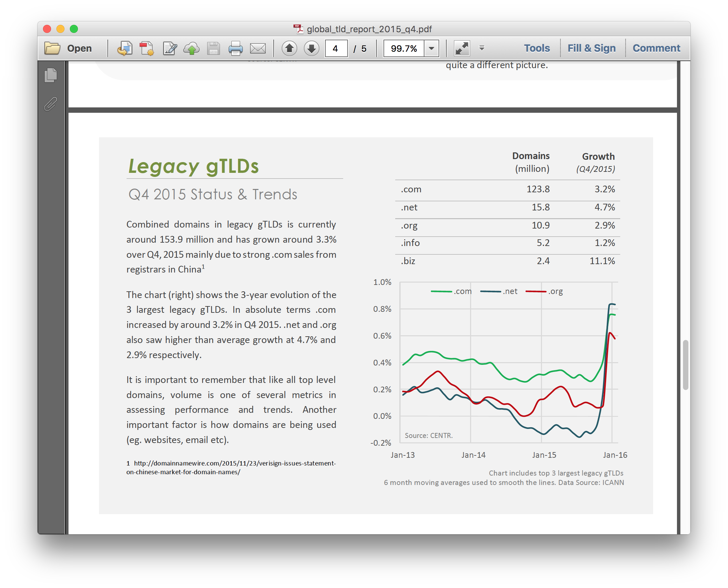Show page thumbnails panel in sidebar
The width and height of the screenshot is (728, 588).
pos(51,75)
